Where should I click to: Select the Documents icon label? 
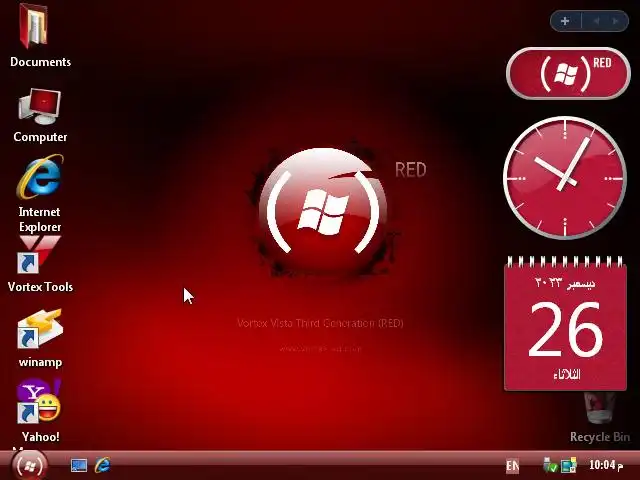click(40, 62)
